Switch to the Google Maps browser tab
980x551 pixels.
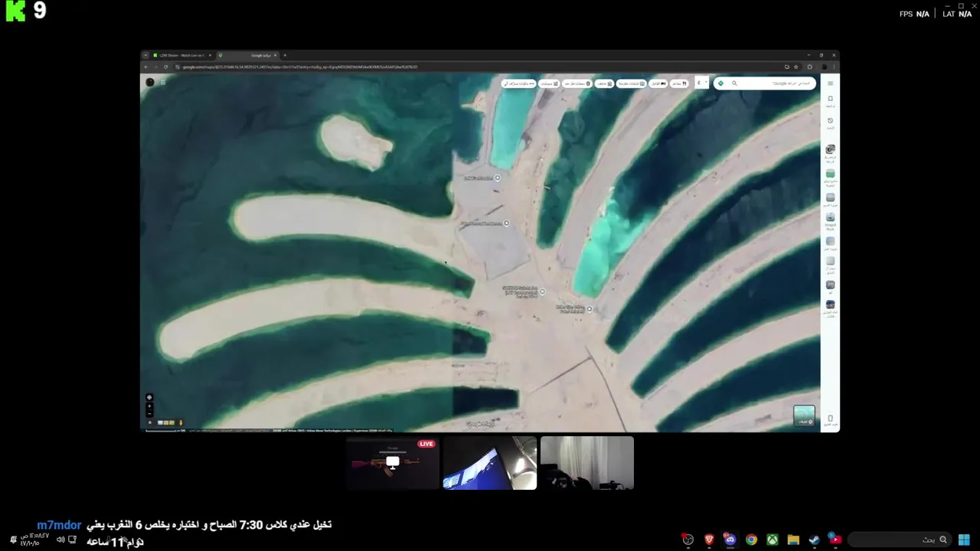click(x=247, y=55)
